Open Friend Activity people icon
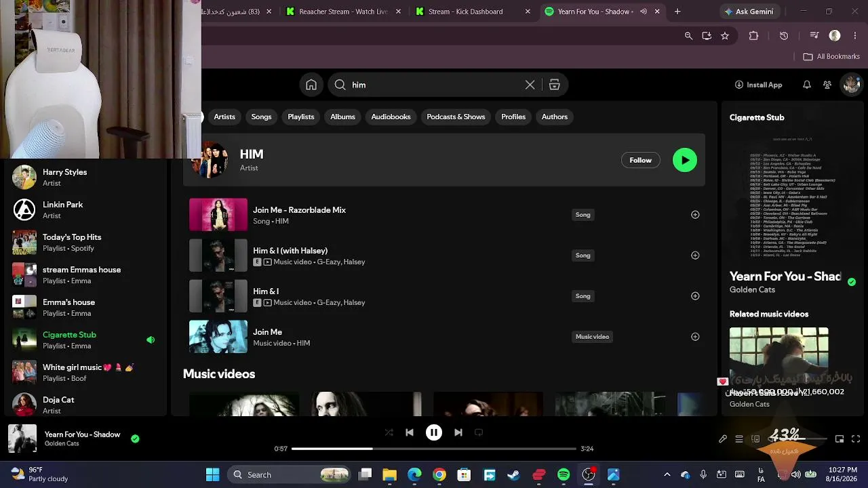The height and width of the screenshot is (488, 868). (827, 85)
